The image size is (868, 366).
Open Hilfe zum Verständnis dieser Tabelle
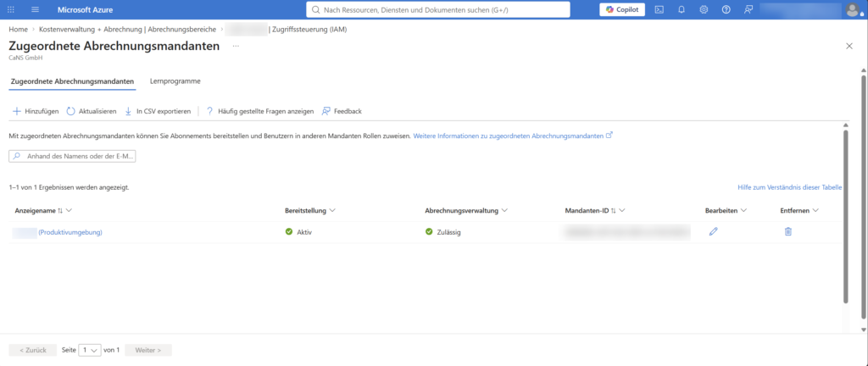[789, 187]
